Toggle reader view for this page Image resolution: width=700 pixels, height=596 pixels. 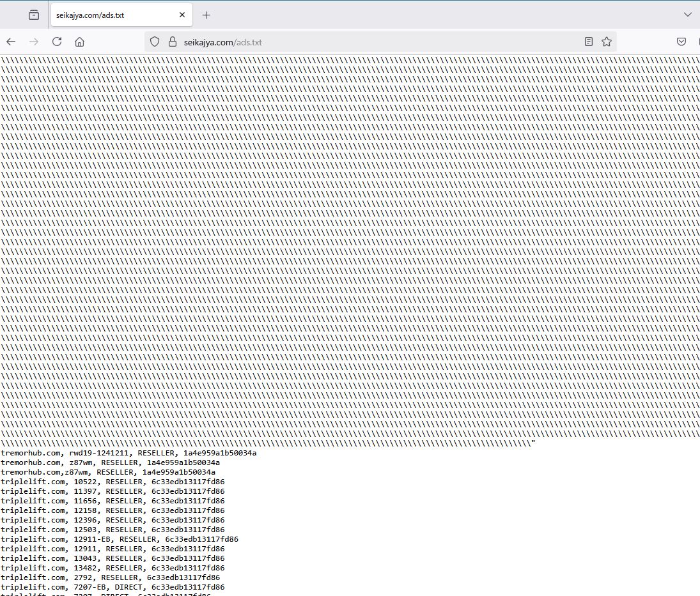click(589, 42)
